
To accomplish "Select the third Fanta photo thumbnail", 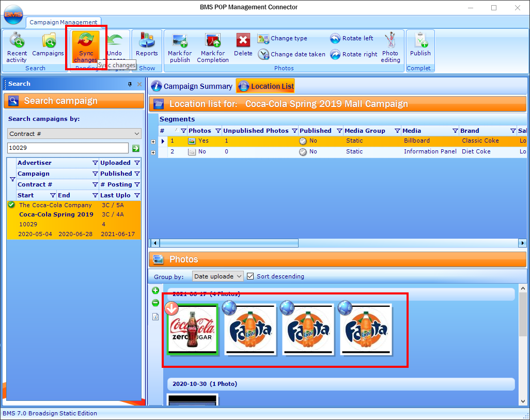I will (366, 330).
